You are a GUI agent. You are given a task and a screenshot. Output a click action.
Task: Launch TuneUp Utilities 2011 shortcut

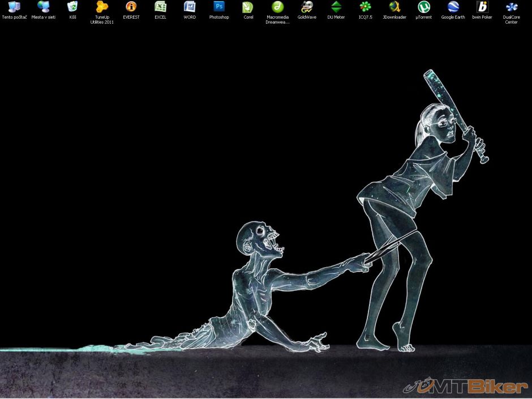pyautogui.click(x=102, y=7)
